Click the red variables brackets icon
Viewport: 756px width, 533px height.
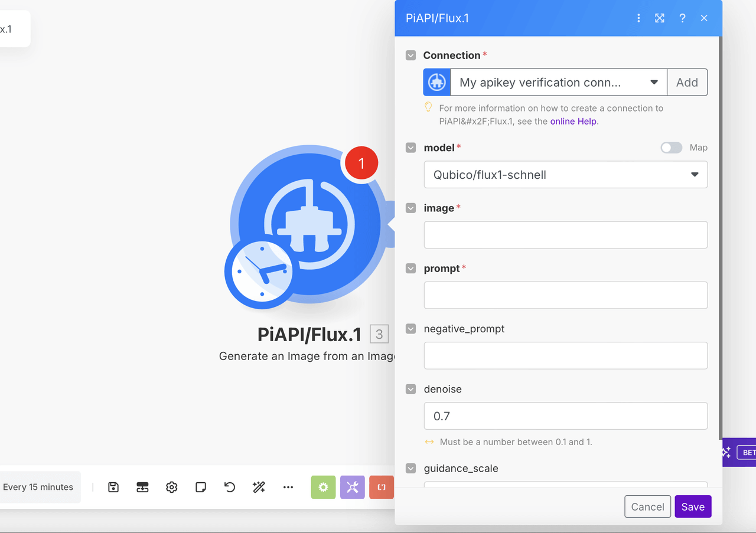tap(381, 487)
